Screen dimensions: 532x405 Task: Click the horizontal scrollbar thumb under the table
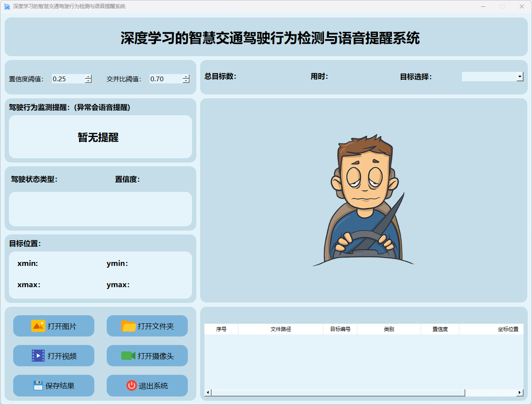338,393
